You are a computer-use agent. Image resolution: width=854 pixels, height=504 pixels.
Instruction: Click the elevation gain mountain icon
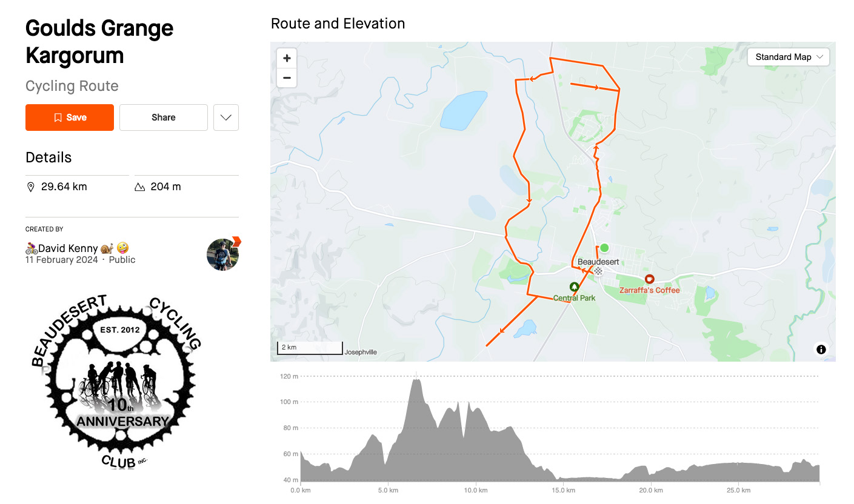click(x=140, y=187)
